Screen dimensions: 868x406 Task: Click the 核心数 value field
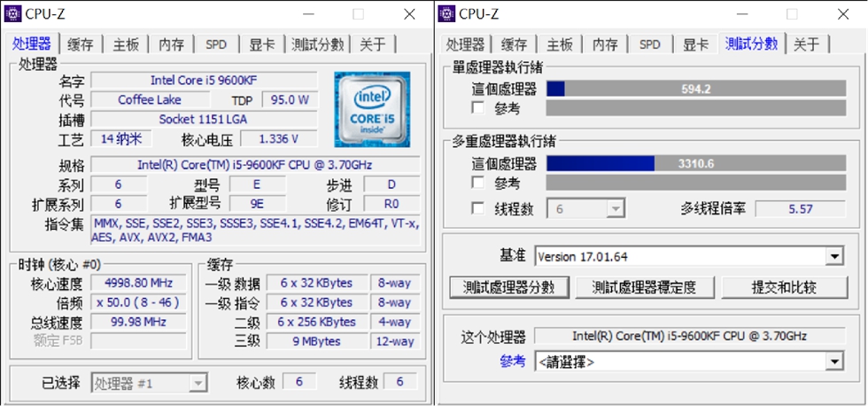point(299,382)
